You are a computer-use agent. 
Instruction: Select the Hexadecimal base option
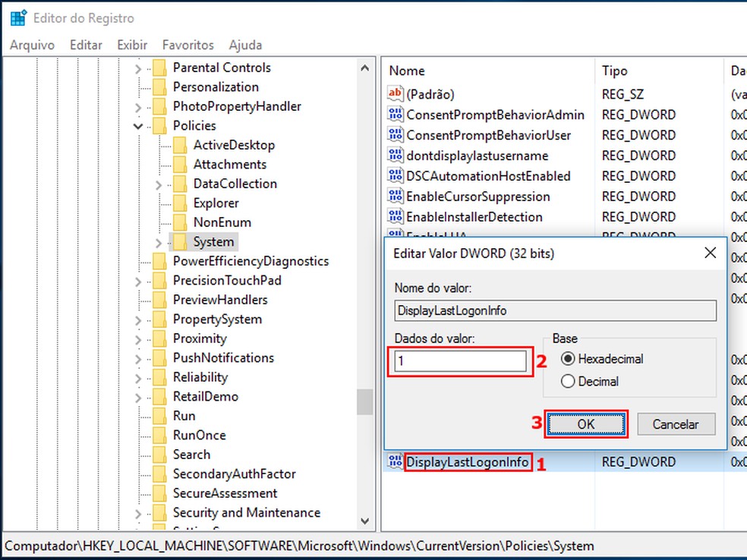click(x=568, y=359)
